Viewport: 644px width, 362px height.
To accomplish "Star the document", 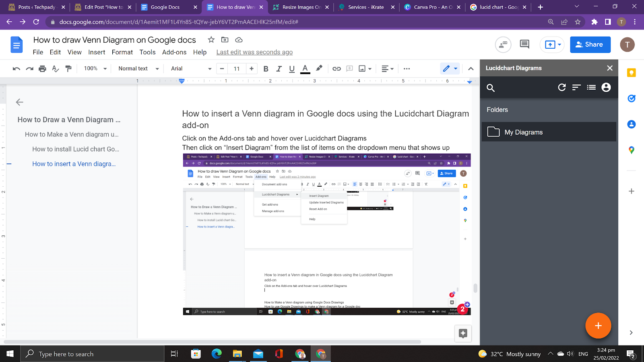I will click(x=211, y=39).
